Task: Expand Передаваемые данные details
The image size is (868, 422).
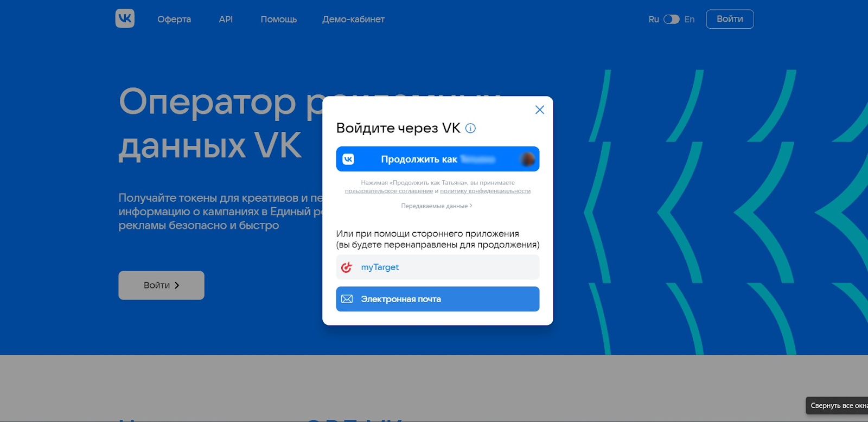Action: click(x=437, y=206)
